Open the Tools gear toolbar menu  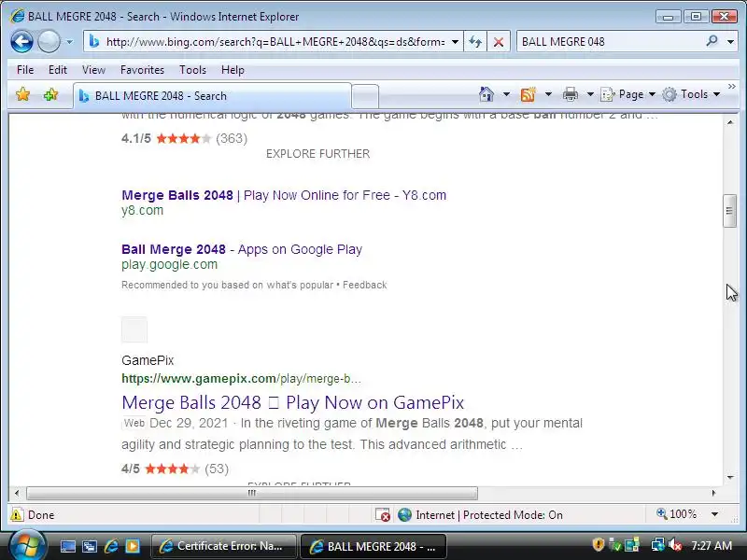[x=691, y=94]
